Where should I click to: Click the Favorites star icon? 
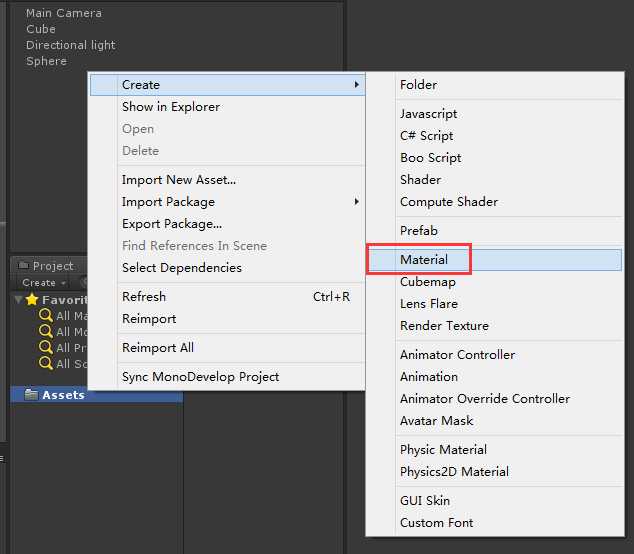coord(32,300)
